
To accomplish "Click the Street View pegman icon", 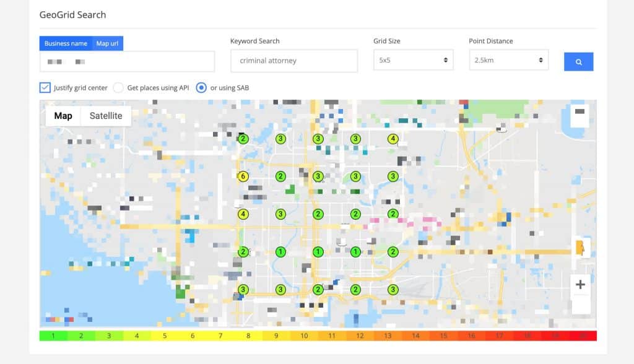I will [x=580, y=248].
